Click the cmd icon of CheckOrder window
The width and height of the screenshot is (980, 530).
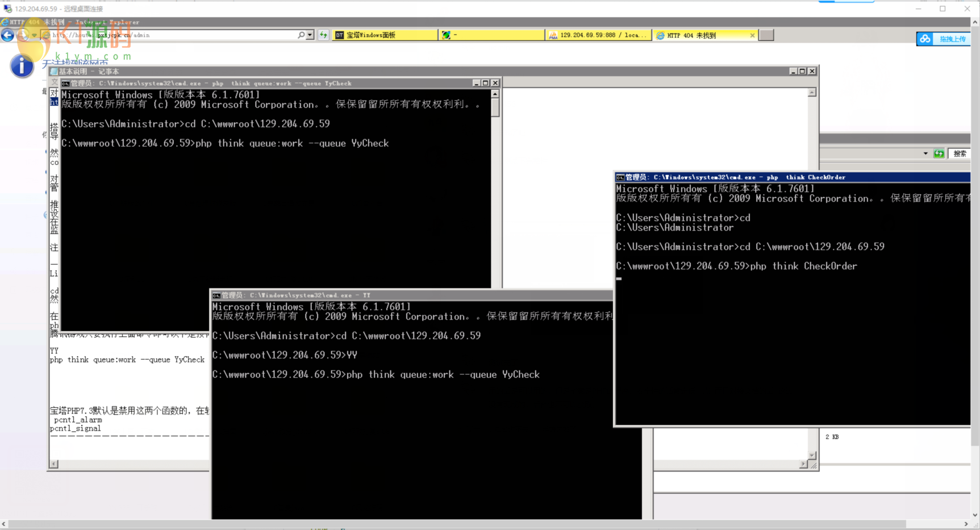tap(620, 177)
